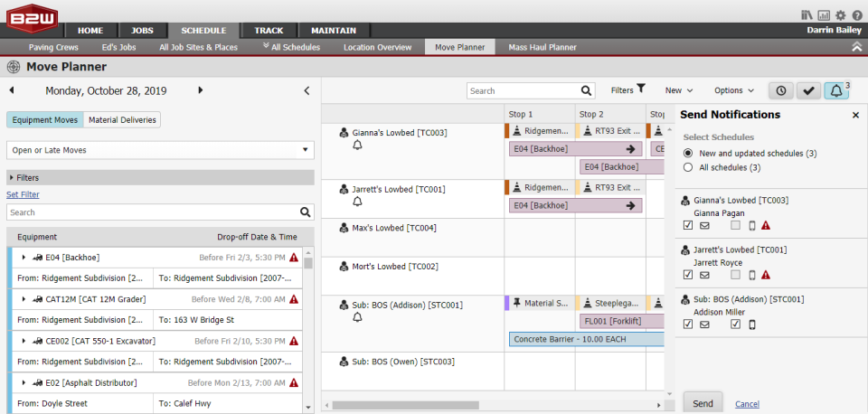This screenshot has height=414, width=868.
Task: Click FL001 [Forklift] schedule bar
Action: (622, 321)
